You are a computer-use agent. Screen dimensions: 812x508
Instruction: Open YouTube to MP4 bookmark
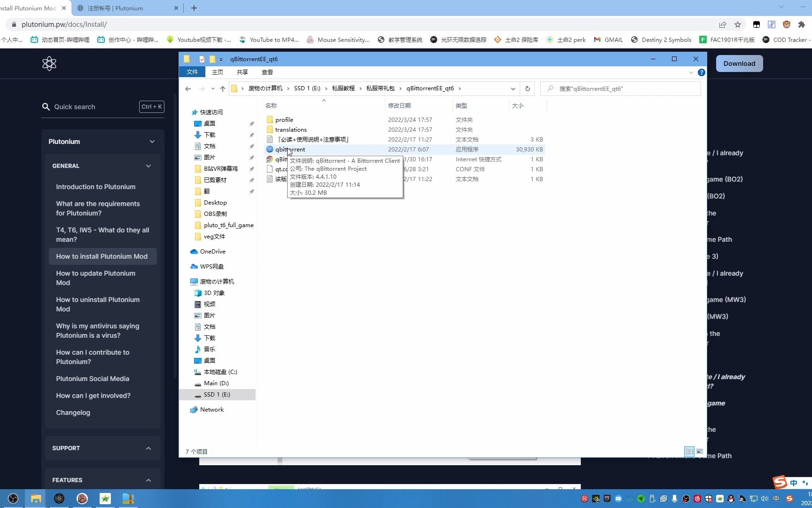click(269, 40)
